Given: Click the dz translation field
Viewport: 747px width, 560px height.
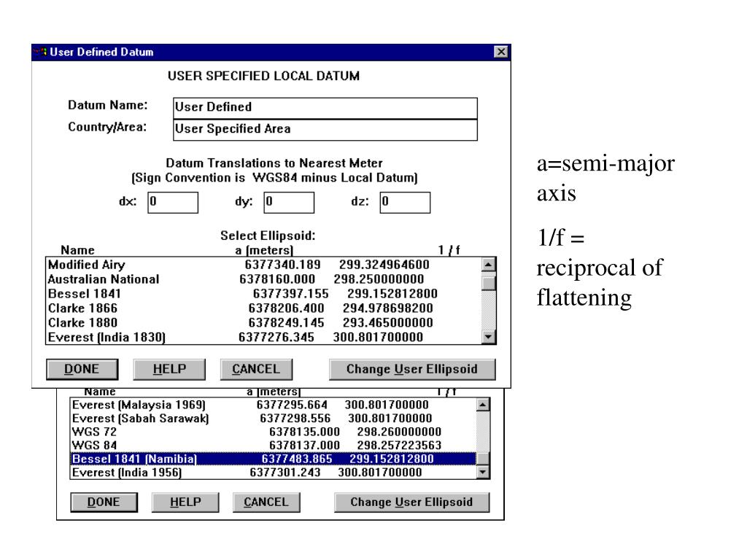Looking at the screenshot, I should pyautogui.click(x=405, y=203).
